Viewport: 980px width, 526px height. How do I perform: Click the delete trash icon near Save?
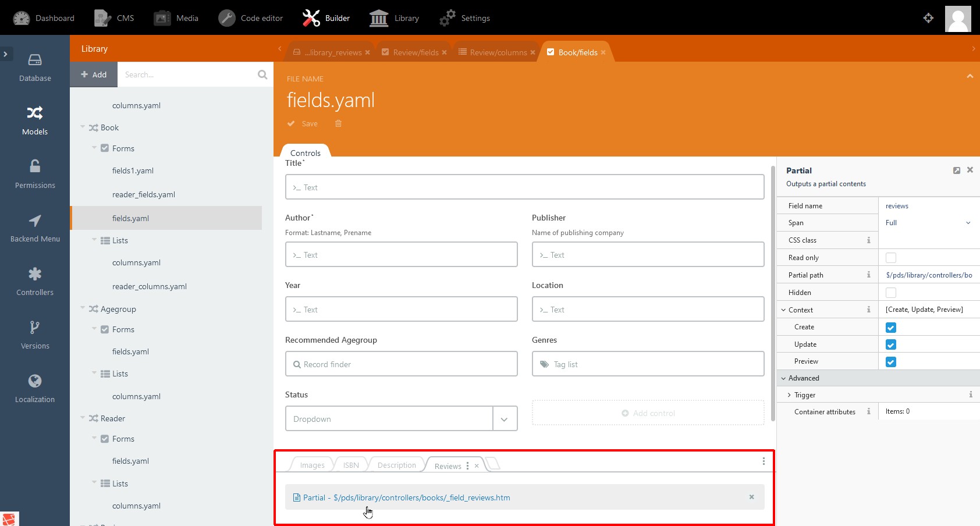click(x=338, y=123)
